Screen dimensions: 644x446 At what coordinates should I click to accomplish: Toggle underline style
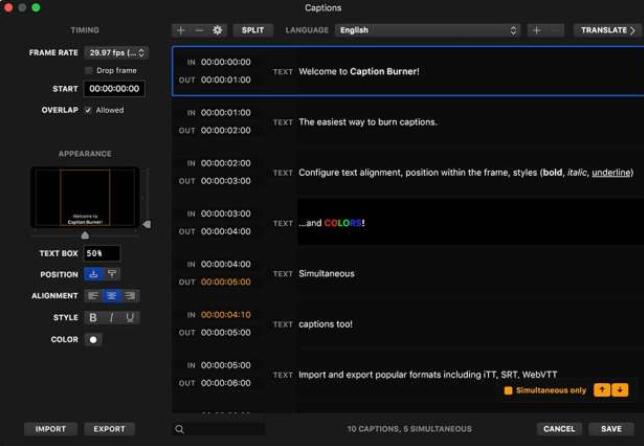[130, 317]
